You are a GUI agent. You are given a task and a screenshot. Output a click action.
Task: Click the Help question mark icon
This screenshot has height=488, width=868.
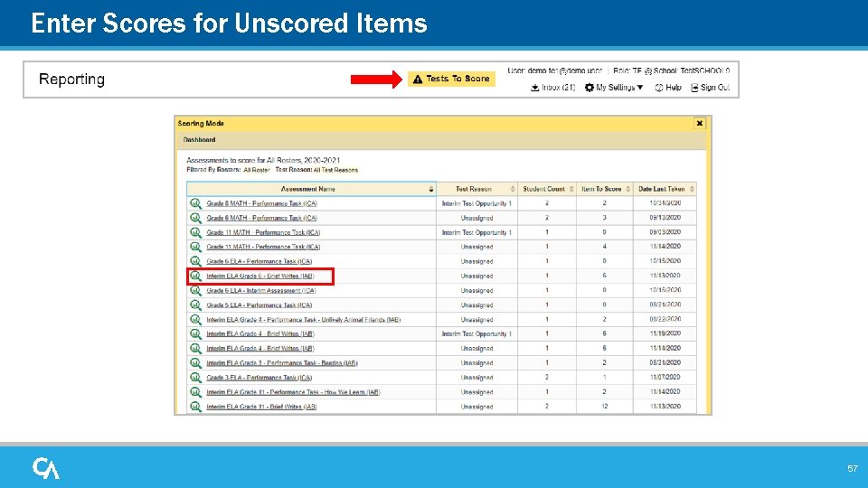(x=659, y=88)
